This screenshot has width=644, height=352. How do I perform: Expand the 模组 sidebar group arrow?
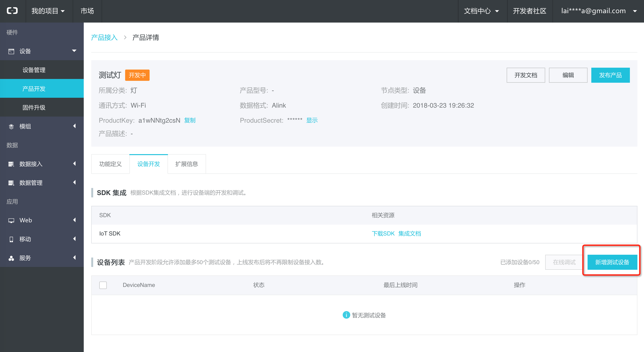coord(74,126)
